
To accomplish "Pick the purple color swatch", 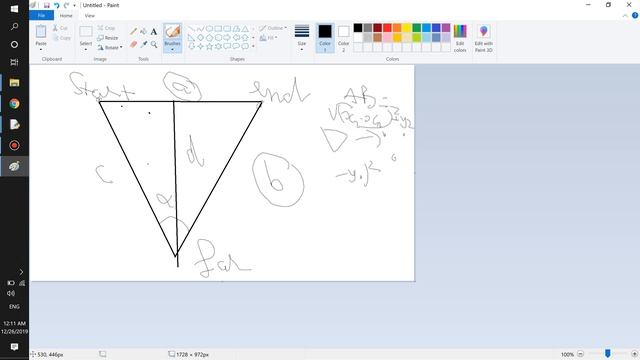I will coord(446,28).
